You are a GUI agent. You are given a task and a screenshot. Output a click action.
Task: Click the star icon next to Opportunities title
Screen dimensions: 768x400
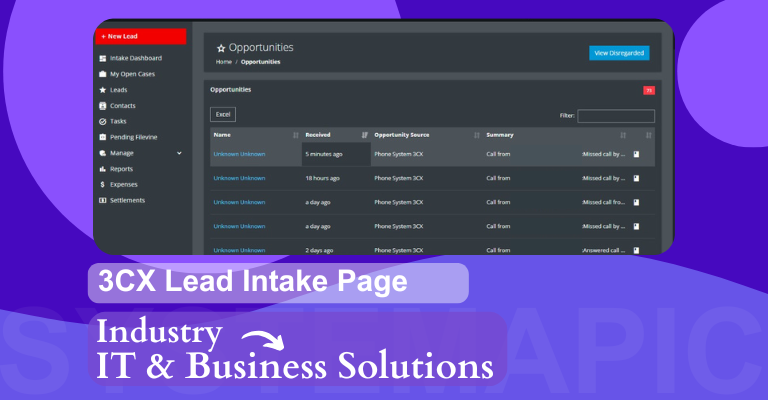tap(221, 48)
